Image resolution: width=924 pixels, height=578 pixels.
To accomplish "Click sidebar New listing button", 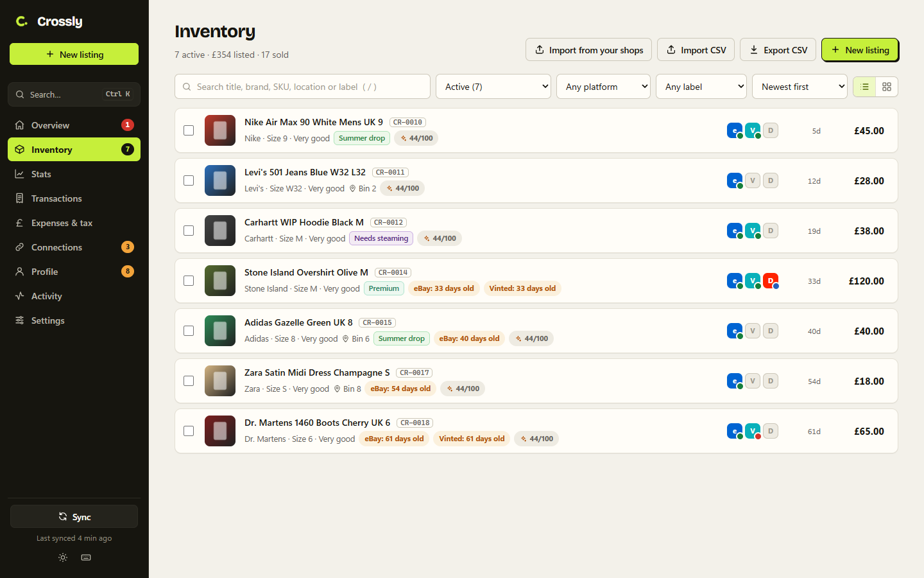I will [x=74, y=54].
